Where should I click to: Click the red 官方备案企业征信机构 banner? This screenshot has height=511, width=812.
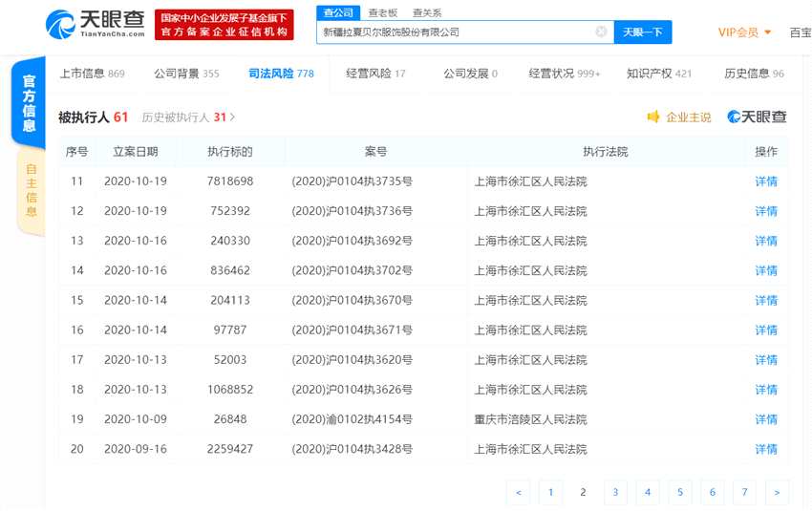point(224,25)
